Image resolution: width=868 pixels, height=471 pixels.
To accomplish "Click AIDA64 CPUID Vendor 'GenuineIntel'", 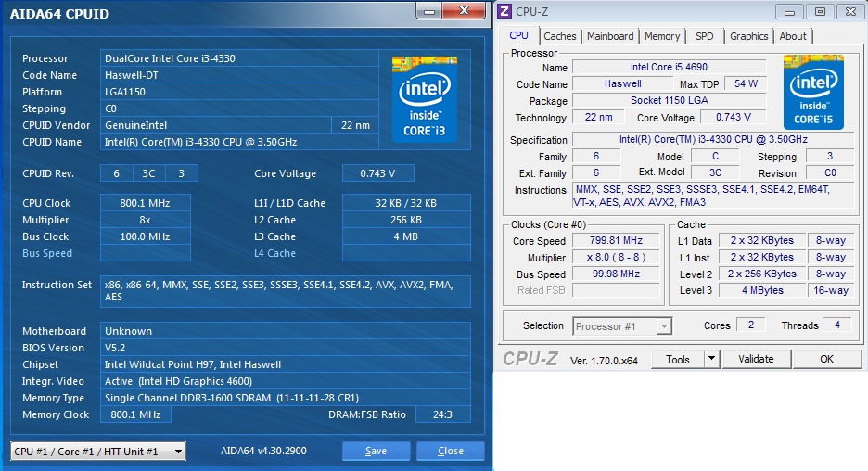I will coord(216,125).
